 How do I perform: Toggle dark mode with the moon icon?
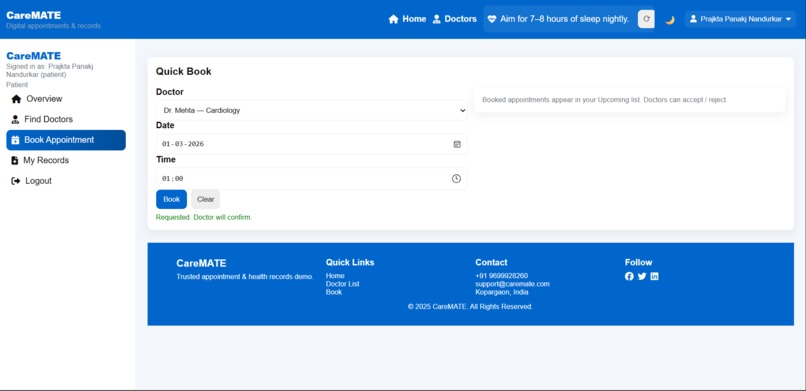(670, 20)
